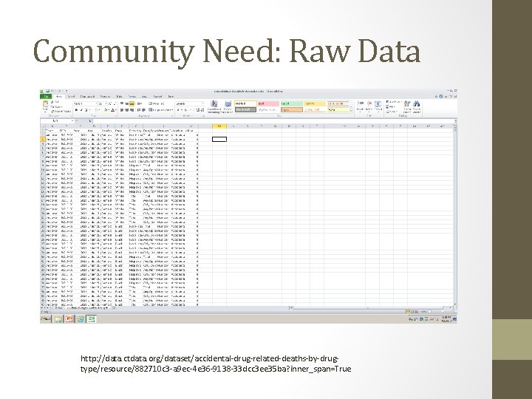Viewport: 532px width, 399px height.
Task: Click inside the formula bar
Action: coord(273,120)
